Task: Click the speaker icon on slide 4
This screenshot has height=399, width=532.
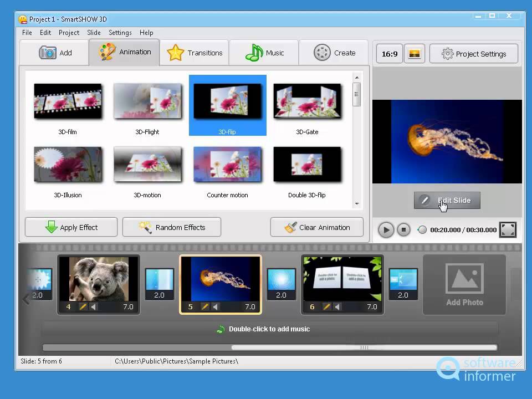Action: (94, 306)
